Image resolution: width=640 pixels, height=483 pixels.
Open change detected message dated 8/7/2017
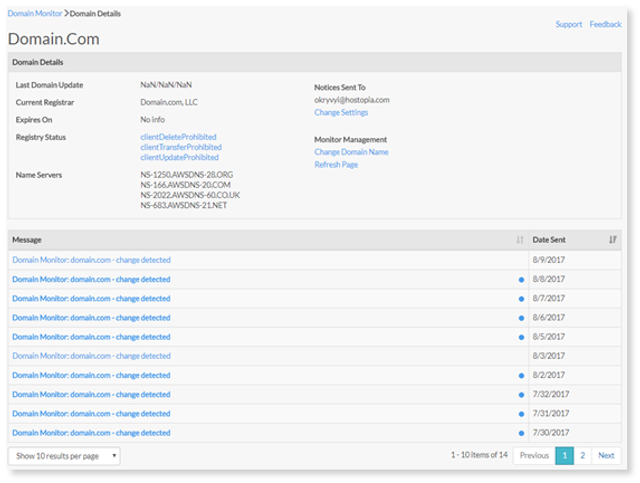91,298
